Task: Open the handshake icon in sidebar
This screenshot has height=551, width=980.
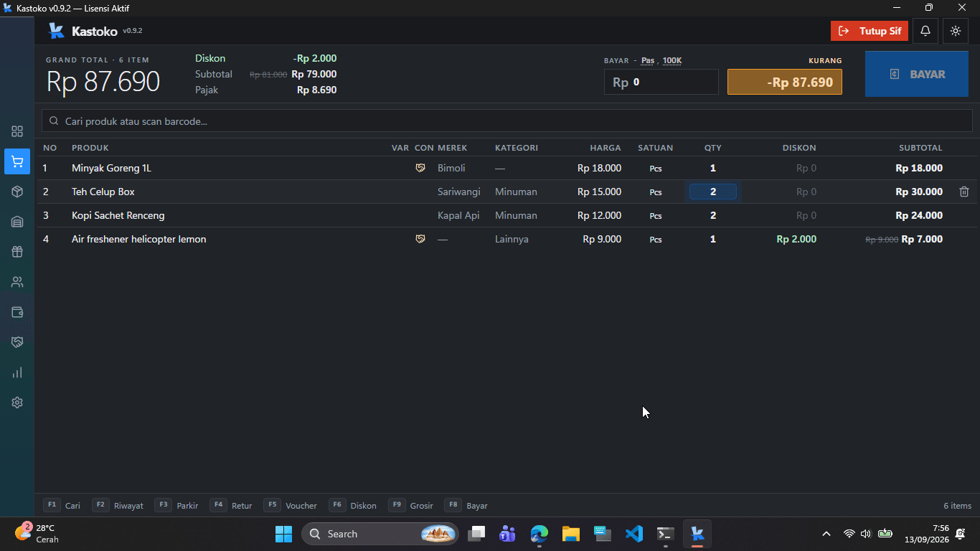Action: point(17,342)
